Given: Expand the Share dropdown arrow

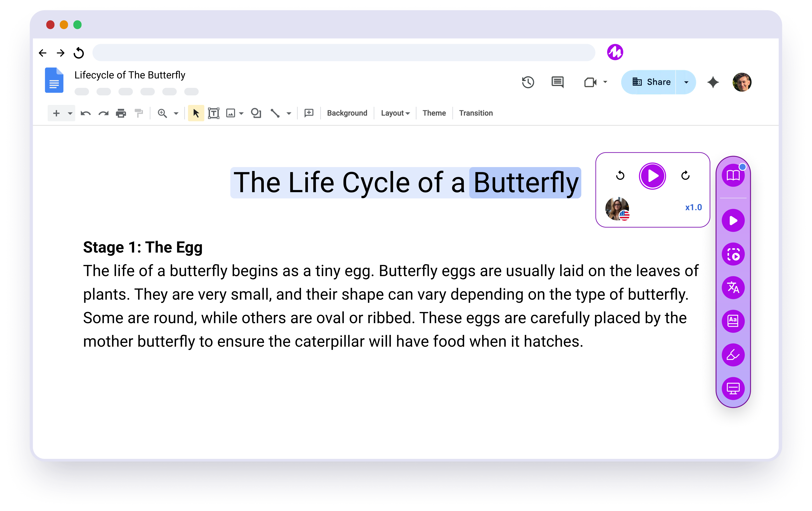Looking at the screenshot, I should [x=686, y=82].
